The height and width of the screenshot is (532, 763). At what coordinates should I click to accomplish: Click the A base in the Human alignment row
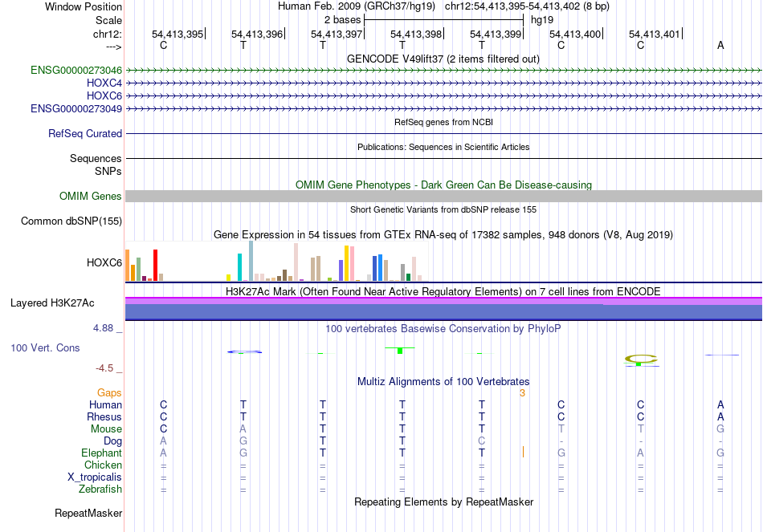[720, 404]
